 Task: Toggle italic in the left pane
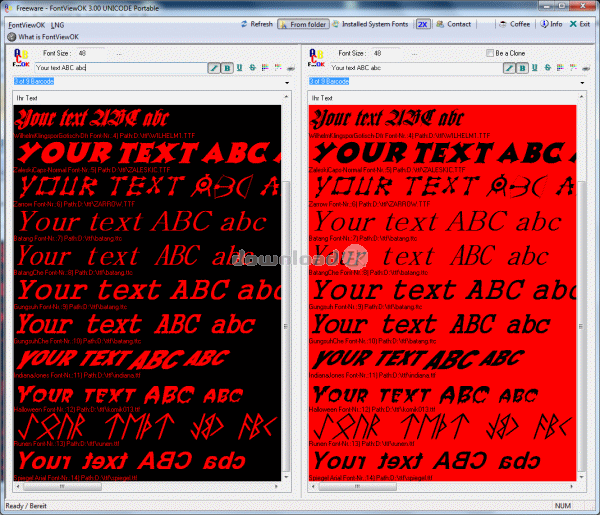[x=214, y=68]
